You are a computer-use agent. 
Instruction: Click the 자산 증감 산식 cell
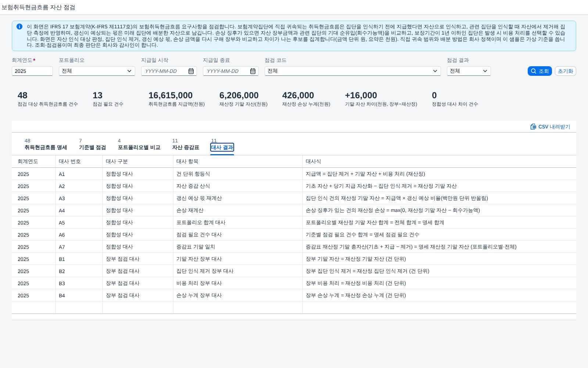pos(238,186)
